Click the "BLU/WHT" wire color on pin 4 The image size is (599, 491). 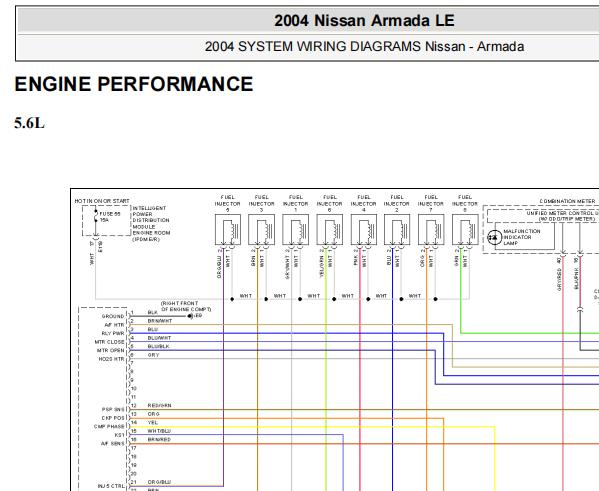point(159,338)
